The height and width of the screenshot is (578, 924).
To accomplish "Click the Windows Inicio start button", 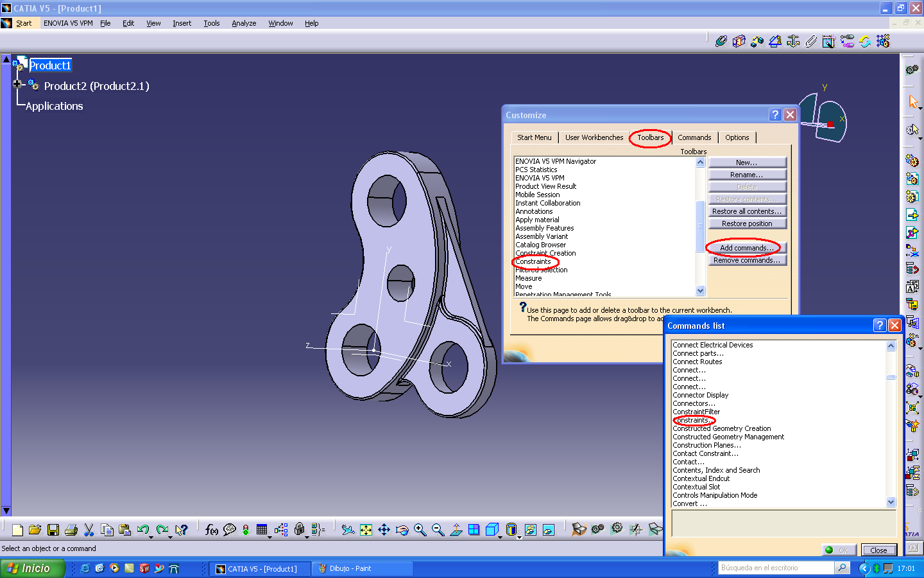I will tap(32, 568).
